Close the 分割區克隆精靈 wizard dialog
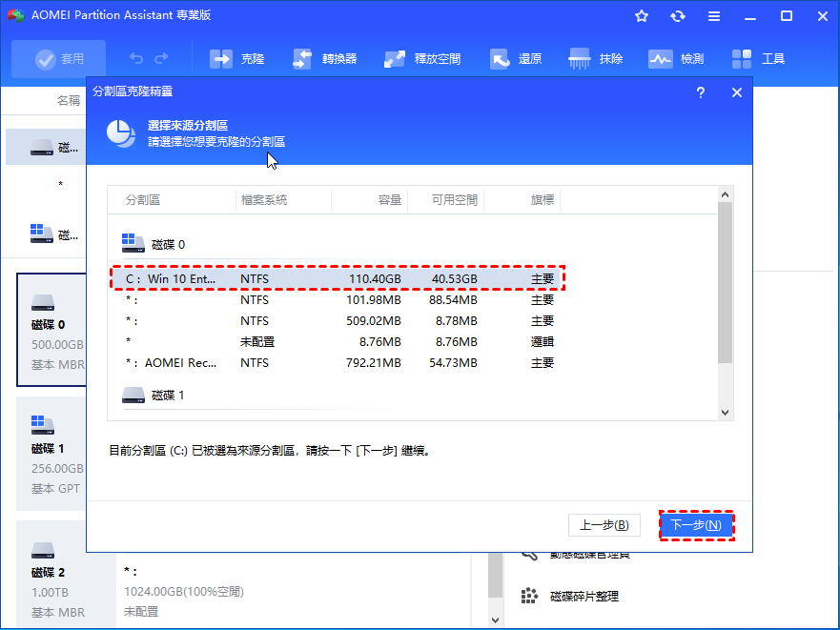Viewport: 840px width, 630px height. coord(737,92)
